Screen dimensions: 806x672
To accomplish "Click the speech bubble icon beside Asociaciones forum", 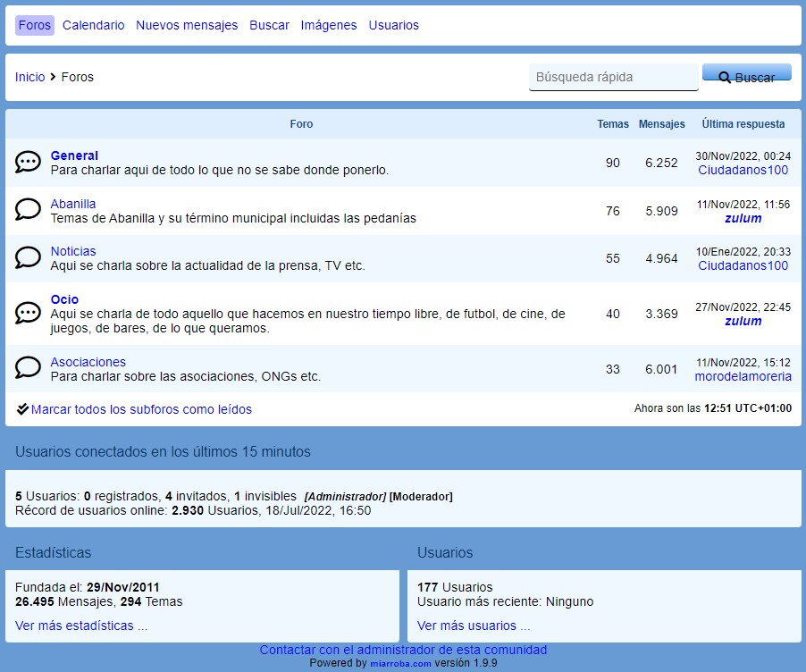I will (x=28, y=368).
